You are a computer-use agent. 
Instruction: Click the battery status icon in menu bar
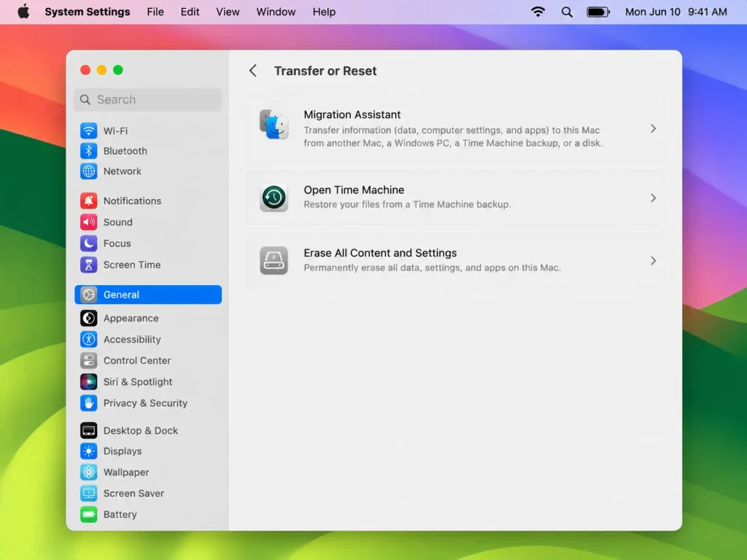598,12
